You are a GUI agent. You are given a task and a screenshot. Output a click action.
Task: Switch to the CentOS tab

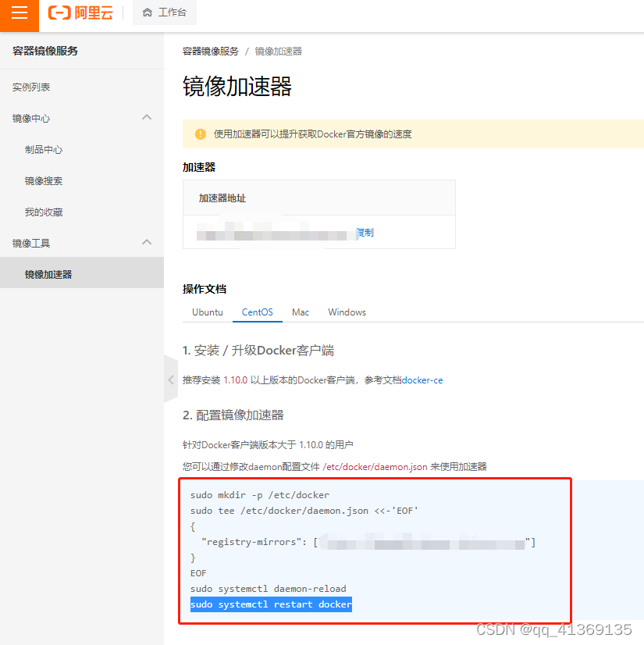tap(258, 312)
